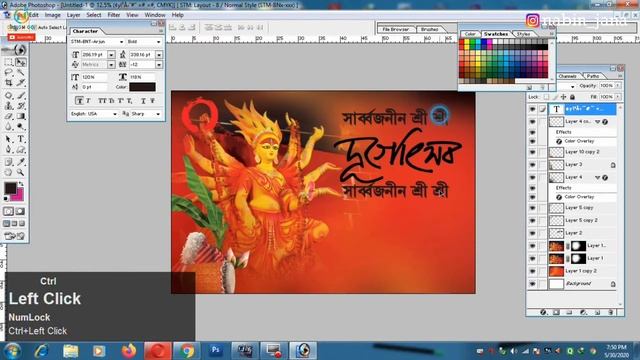Select the Crop tool
This screenshot has width=640, height=360.
[9, 82]
